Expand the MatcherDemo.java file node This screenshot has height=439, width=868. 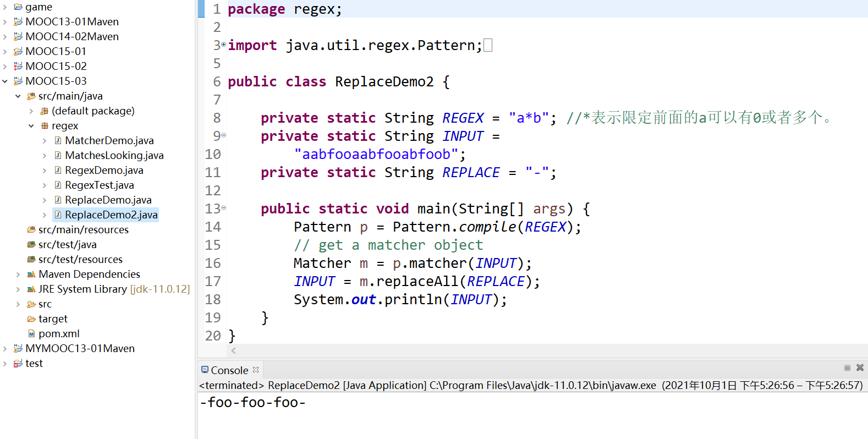[x=45, y=141]
